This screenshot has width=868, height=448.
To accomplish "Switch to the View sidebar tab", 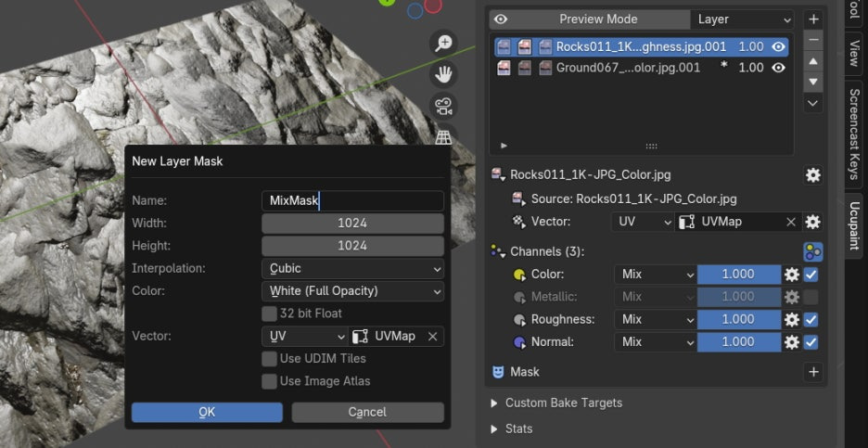I will coord(854,53).
